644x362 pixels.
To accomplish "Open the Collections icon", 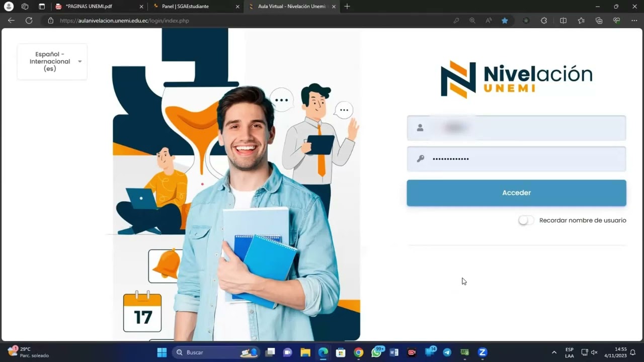I will [599, 21].
